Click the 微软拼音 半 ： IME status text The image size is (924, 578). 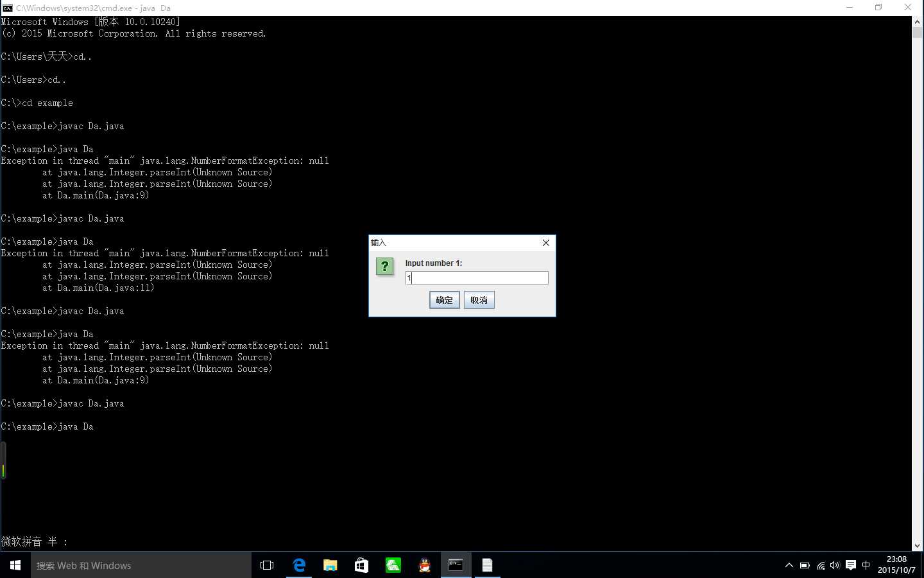(35, 541)
